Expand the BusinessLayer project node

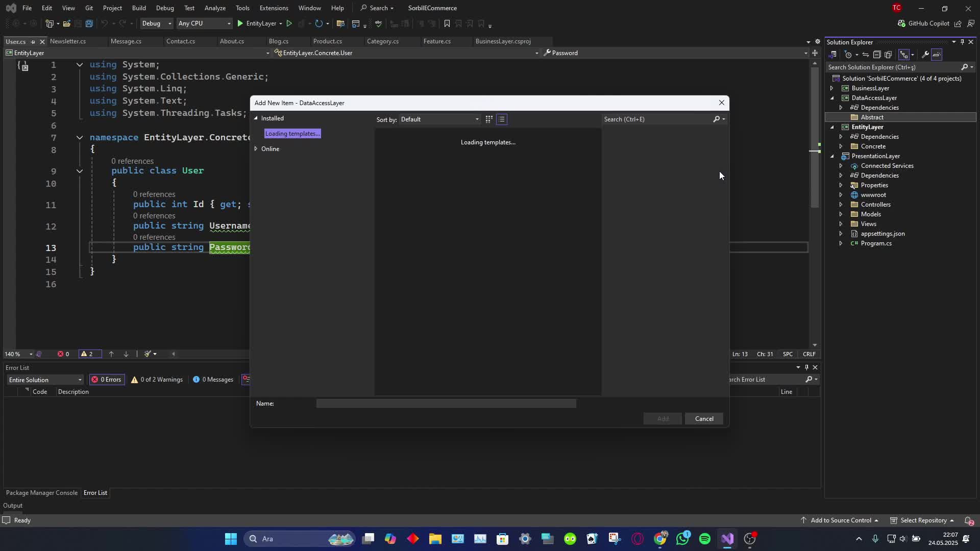click(x=831, y=88)
